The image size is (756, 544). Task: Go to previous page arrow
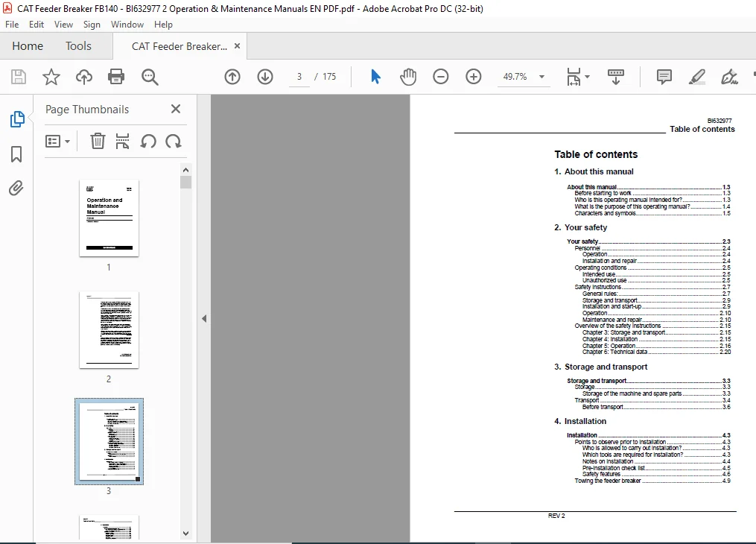pyautogui.click(x=232, y=77)
